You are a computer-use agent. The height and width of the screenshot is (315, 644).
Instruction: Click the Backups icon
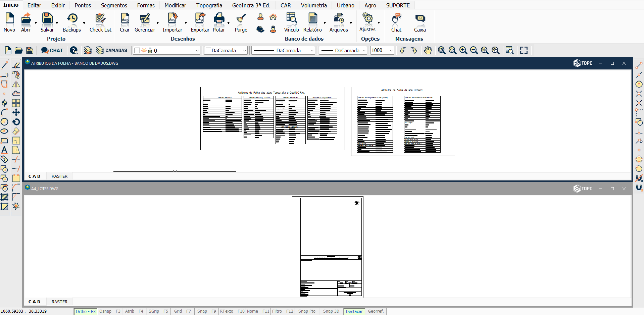(72, 19)
